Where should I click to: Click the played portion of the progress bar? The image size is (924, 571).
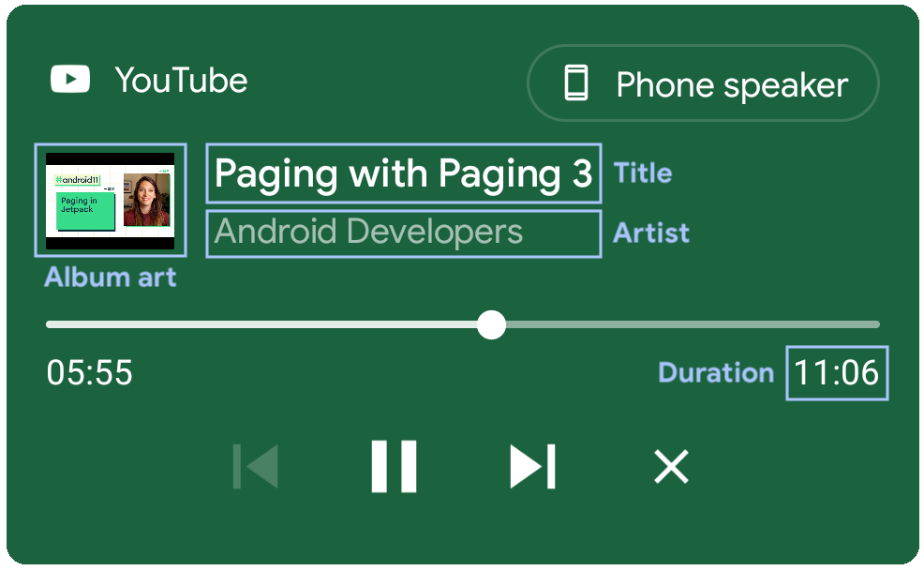pos(262,324)
